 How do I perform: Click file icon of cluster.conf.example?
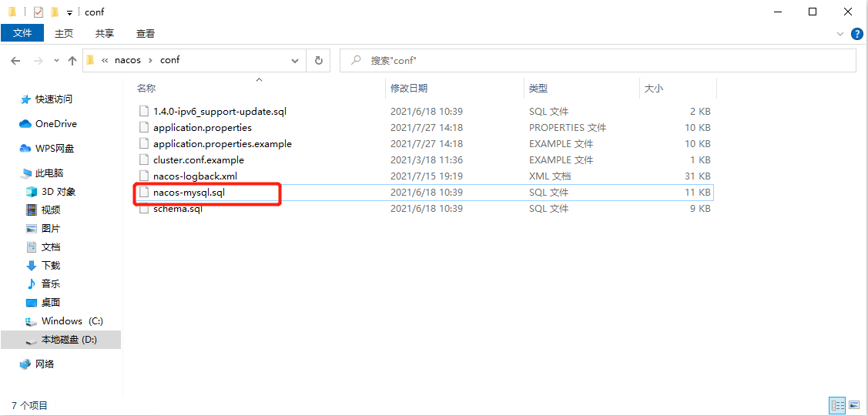[x=144, y=160]
